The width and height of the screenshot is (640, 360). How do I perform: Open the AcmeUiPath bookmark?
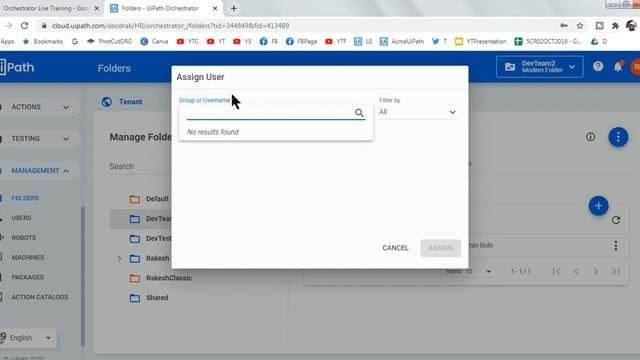[x=402, y=42]
